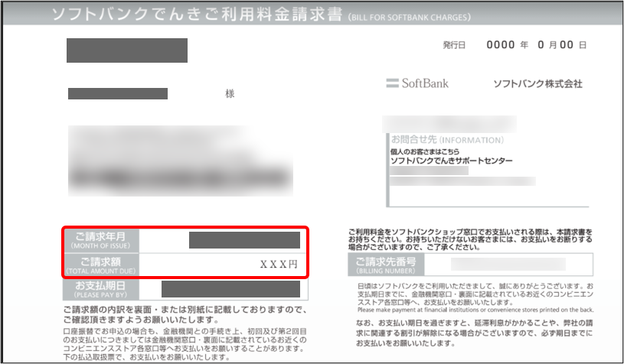Image resolution: width=624 pixels, height=364 pixels.
Task: Click the blurred billing number value field
Action: (x=508, y=265)
